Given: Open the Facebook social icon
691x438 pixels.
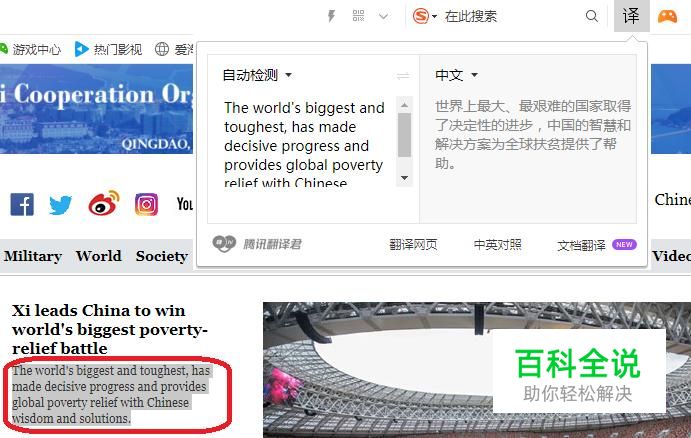Looking at the screenshot, I should click(22, 204).
